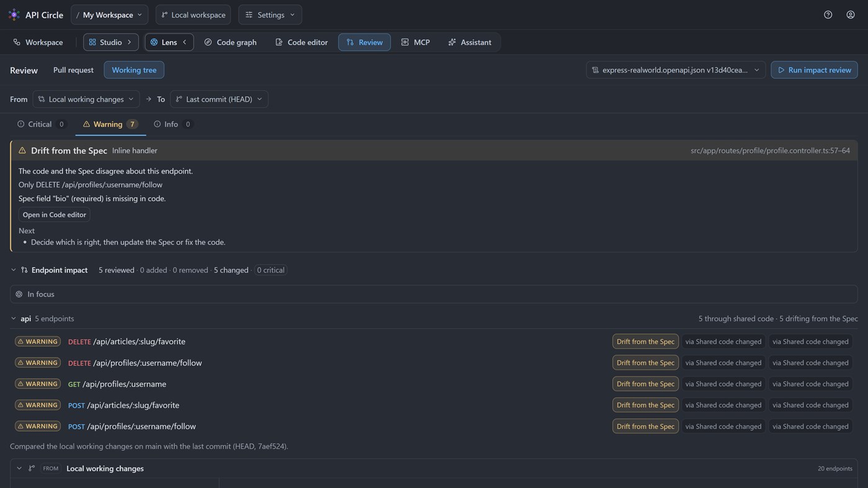Click the Assistant sparkle icon
The width and height of the screenshot is (868, 488).
pos(452,42)
